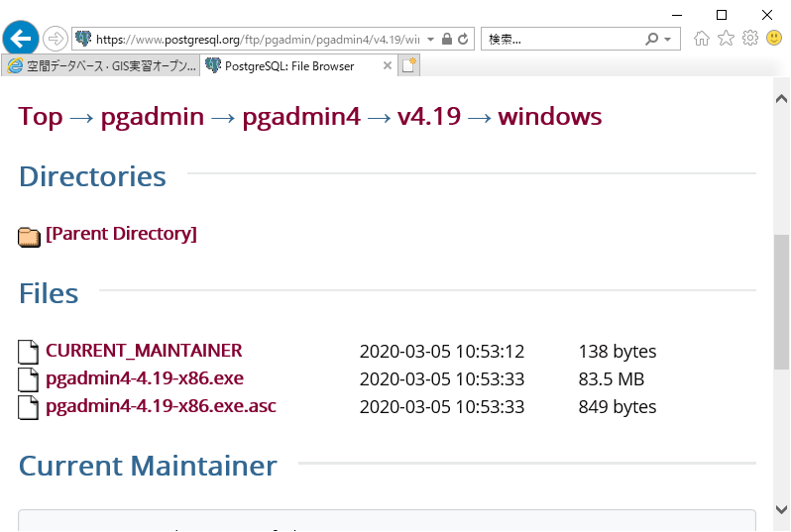The height and width of the screenshot is (532, 791).
Task: Open pgadmin4-4.19-x86.exe.asc signature link
Action: click(161, 406)
